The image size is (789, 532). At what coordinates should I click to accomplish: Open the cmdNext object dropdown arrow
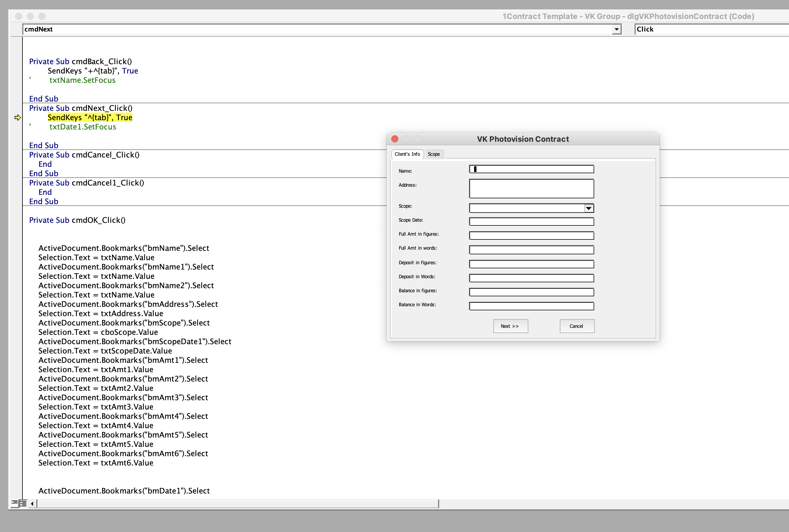coord(617,29)
